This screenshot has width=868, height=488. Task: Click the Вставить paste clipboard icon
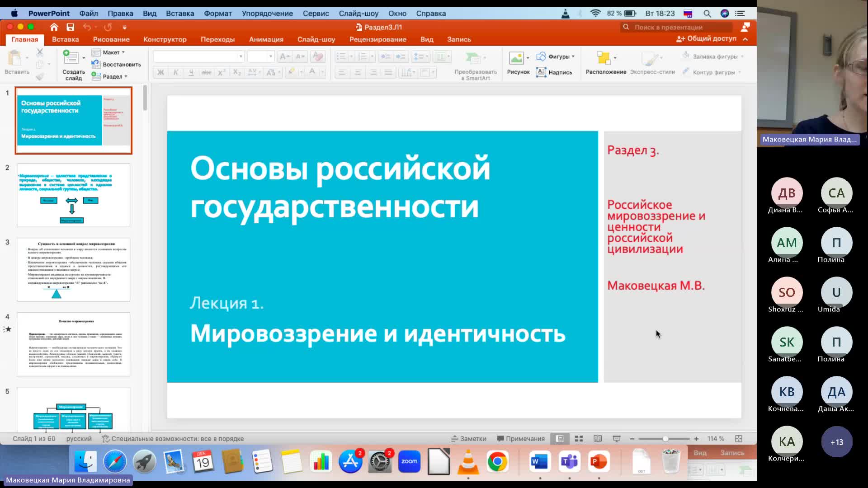coord(15,58)
